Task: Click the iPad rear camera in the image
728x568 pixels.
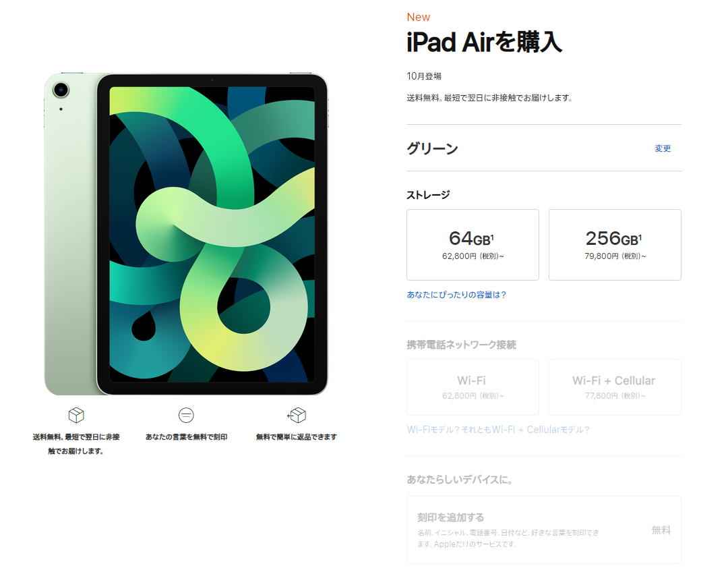Action: [x=61, y=90]
